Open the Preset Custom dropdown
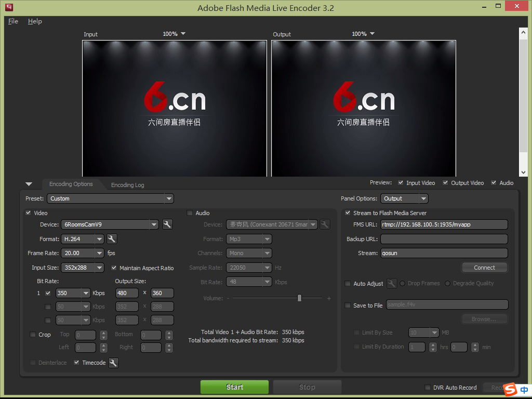 110,198
